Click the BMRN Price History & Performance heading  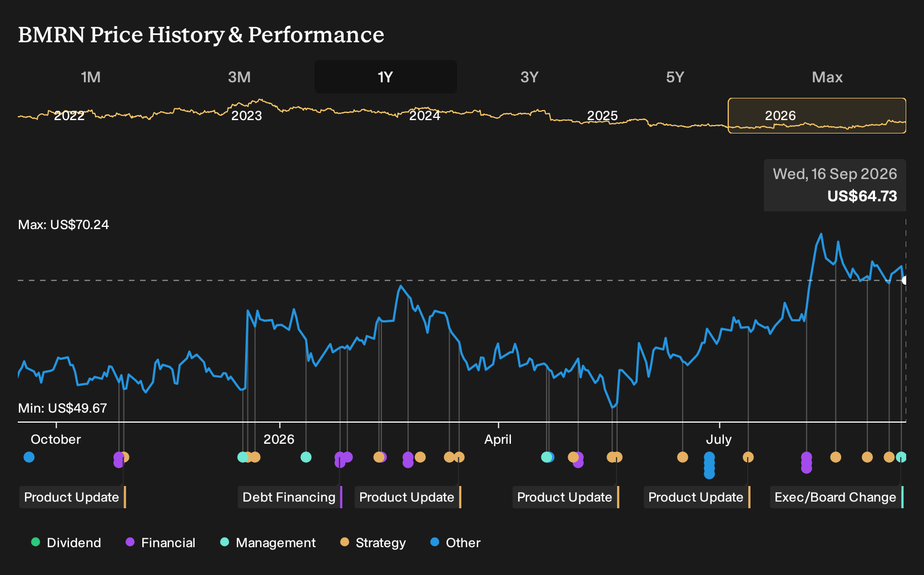click(201, 34)
